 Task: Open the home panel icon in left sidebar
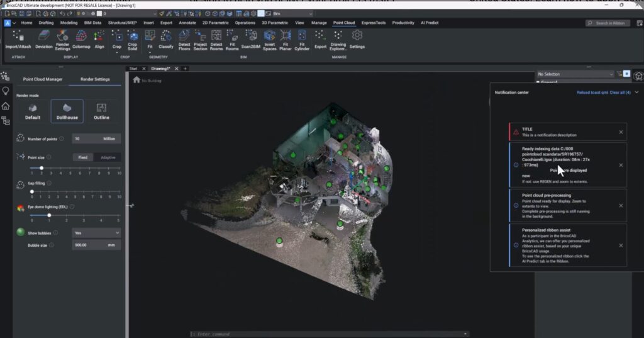click(x=6, y=106)
